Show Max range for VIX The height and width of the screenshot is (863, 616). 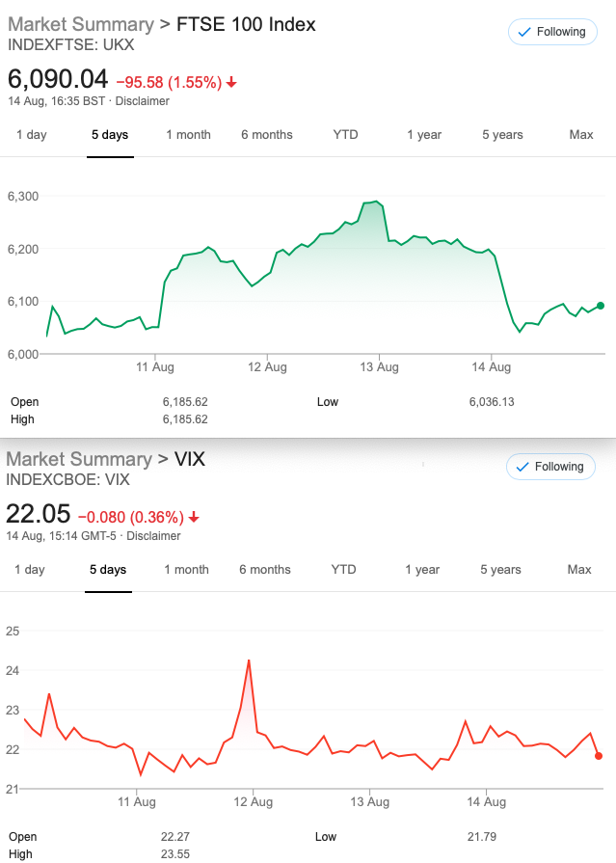point(579,570)
